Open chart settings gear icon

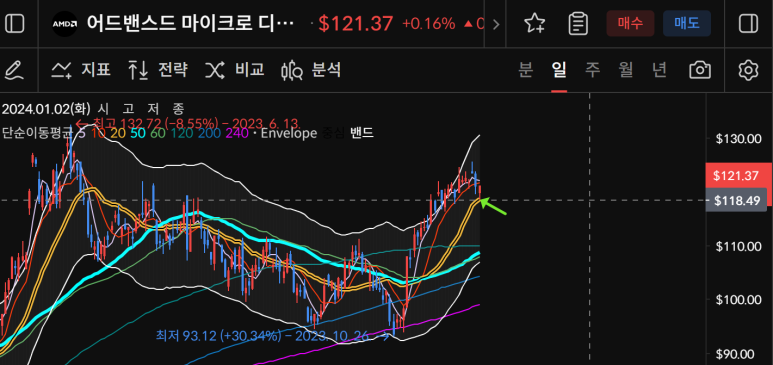[x=748, y=70]
